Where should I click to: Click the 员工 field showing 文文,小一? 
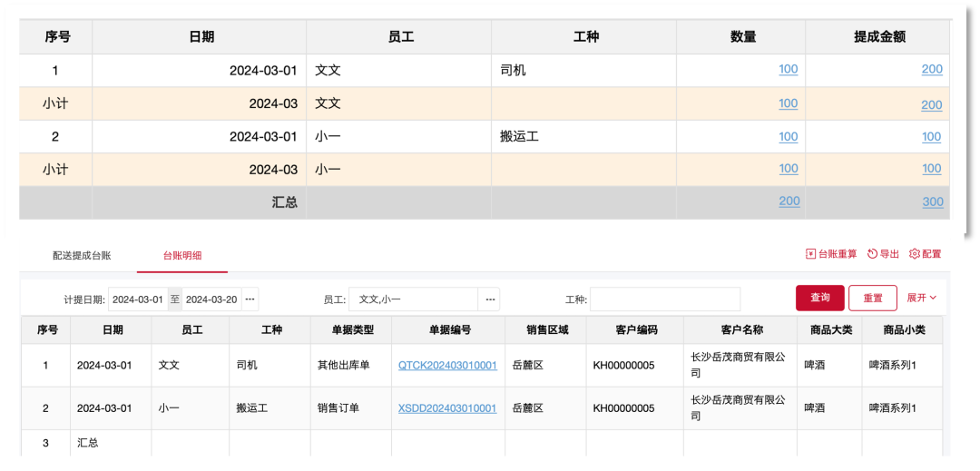tap(414, 299)
